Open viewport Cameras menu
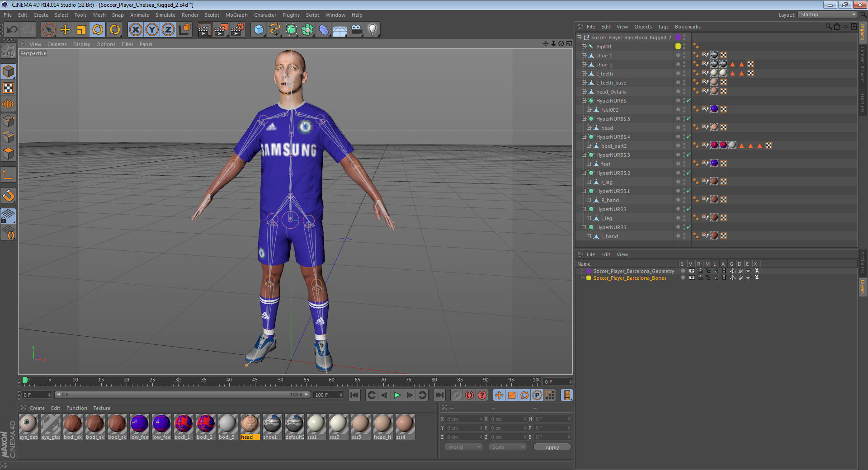This screenshot has width=868, height=470. coord(57,44)
